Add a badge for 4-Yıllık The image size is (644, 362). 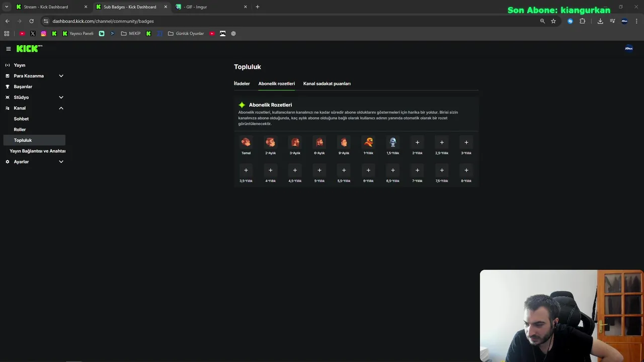click(x=270, y=170)
